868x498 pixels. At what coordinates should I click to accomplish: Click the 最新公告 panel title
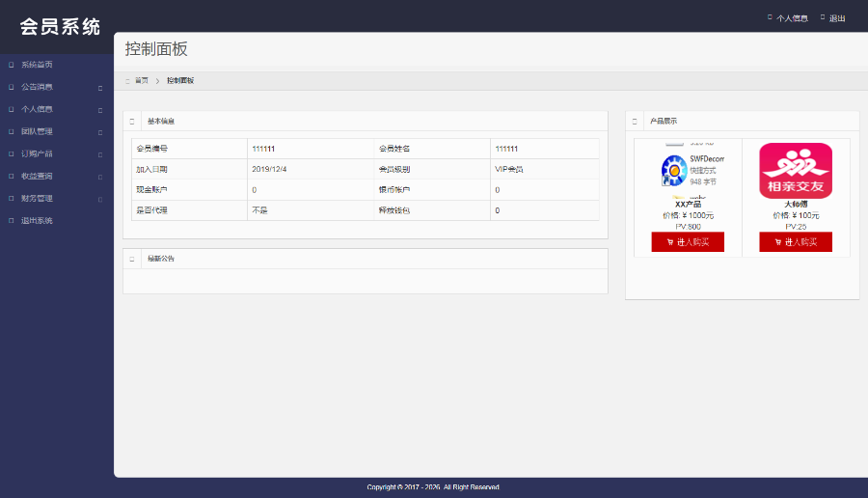pos(161,258)
